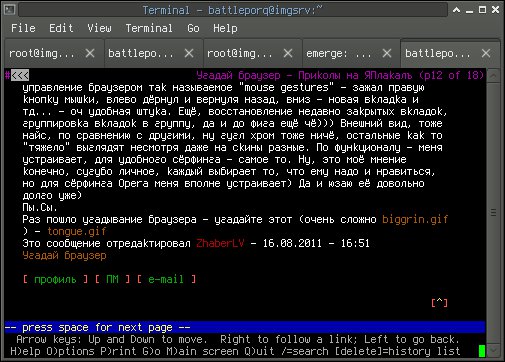Screen dimensions: 505x362
Task: Open the ПМ link
Action: [x=112, y=279]
